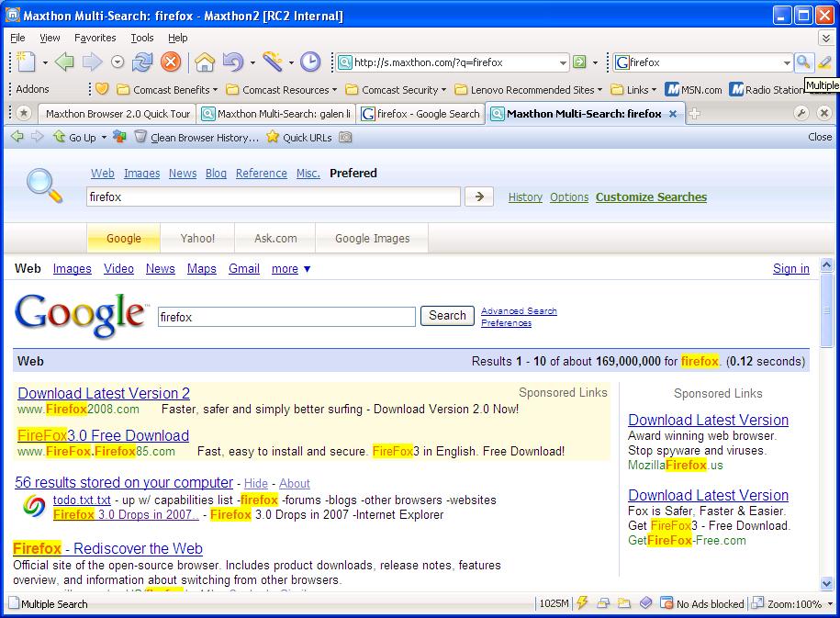Image resolution: width=840 pixels, height=618 pixels.
Task: Click the Forward arrow in main toolbar
Action: tap(92, 62)
